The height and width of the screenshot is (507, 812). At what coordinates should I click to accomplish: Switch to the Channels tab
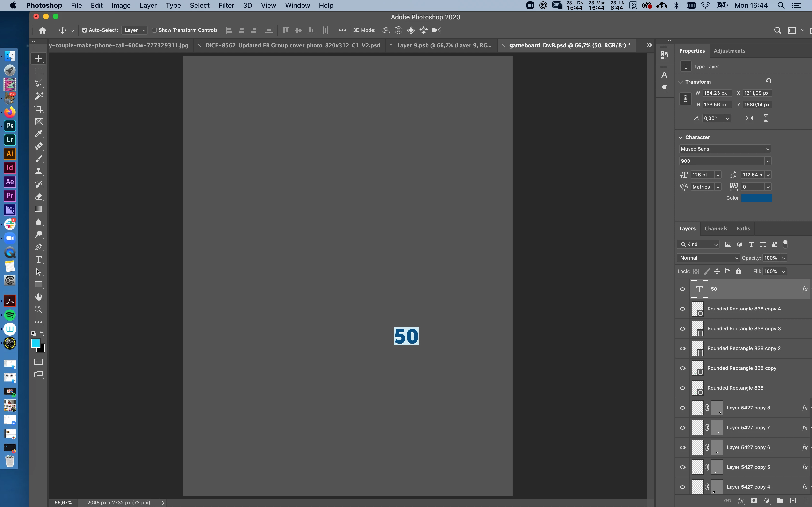pos(716,228)
